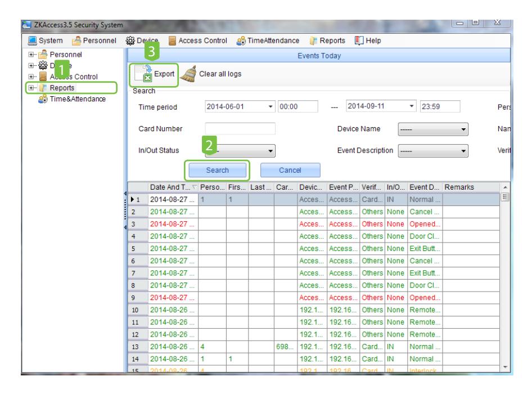Click the Event D... column header
Image resolution: width=532 pixels, height=394 pixels.
point(425,187)
